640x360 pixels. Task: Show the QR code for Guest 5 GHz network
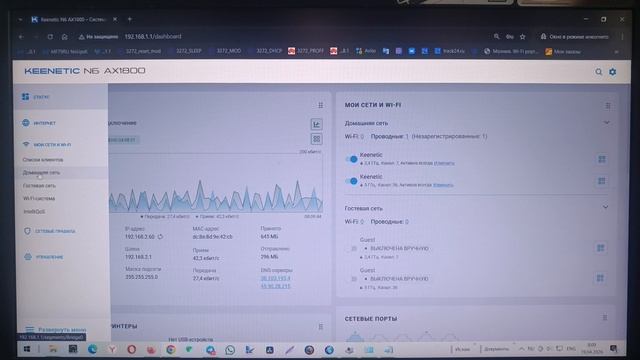(600, 278)
